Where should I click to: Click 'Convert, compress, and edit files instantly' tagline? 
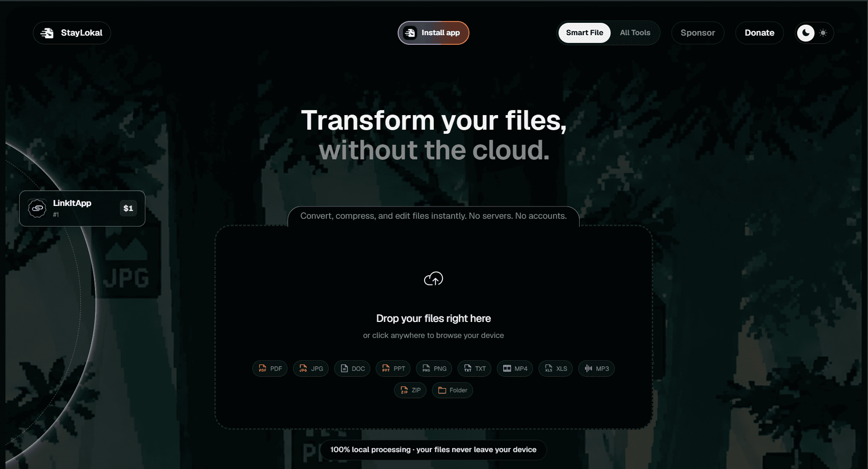pos(433,216)
